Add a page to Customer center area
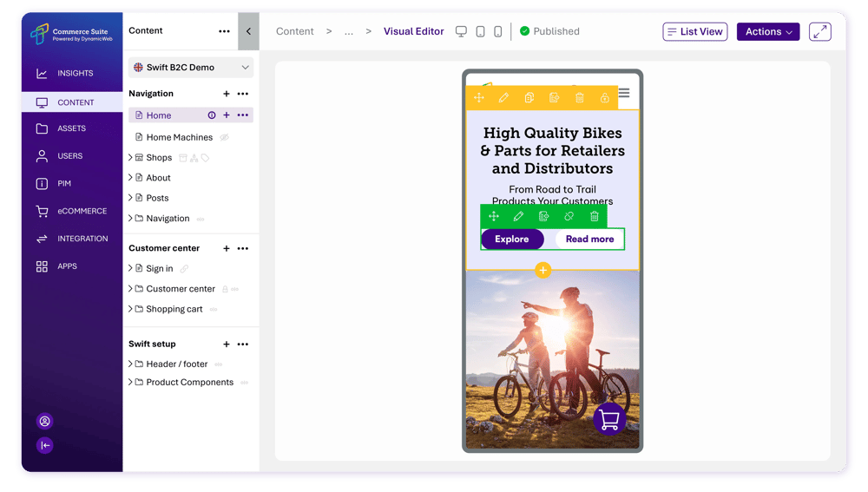 227,248
